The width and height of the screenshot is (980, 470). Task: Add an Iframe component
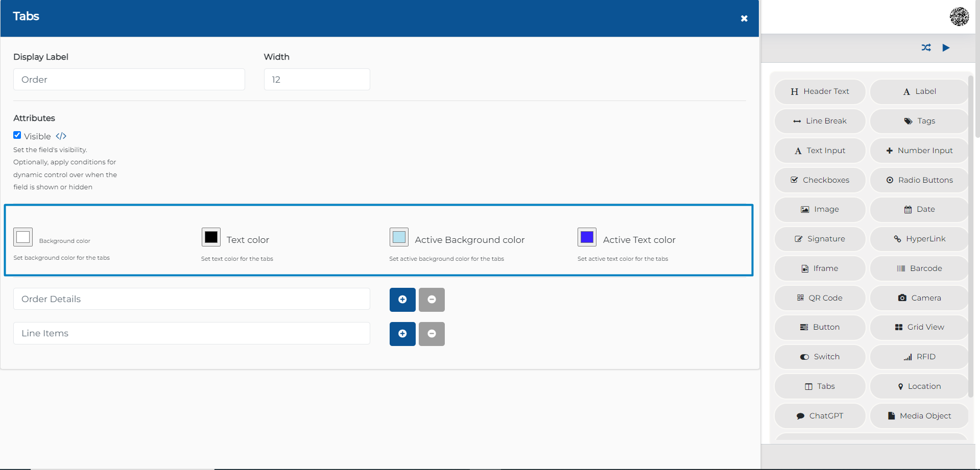pyautogui.click(x=820, y=268)
